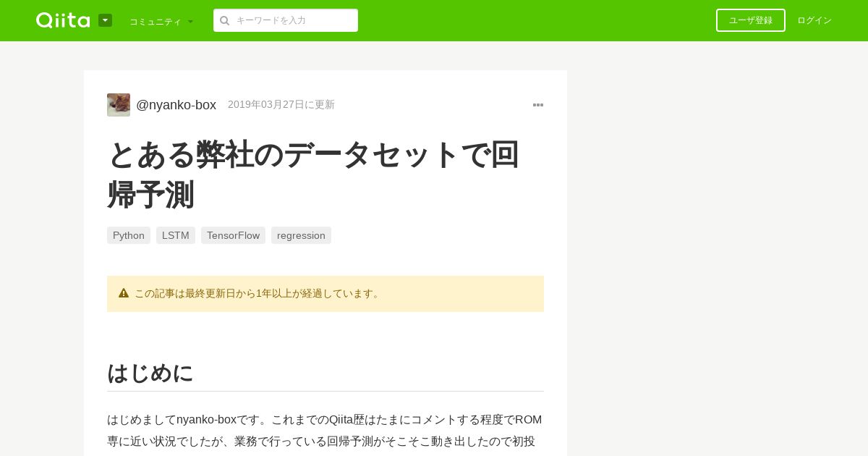Select the Python tag

point(129,235)
